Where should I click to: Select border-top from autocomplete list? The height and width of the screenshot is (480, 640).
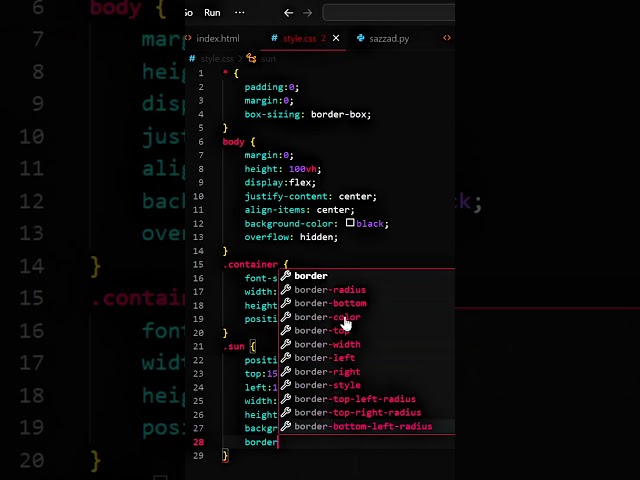(367, 331)
